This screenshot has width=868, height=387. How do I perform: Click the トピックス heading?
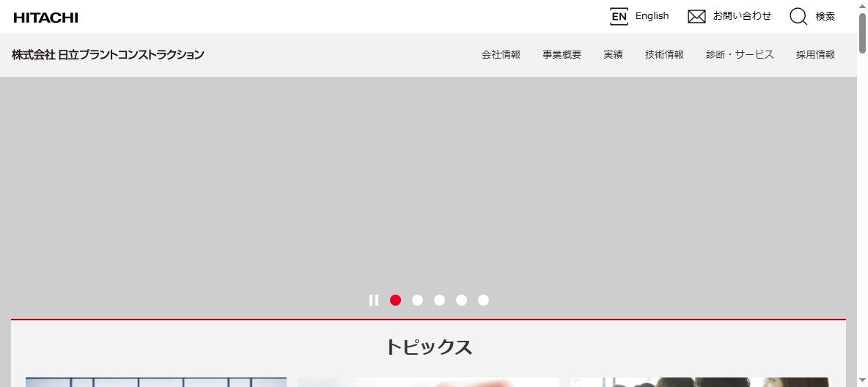click(428, 347)
